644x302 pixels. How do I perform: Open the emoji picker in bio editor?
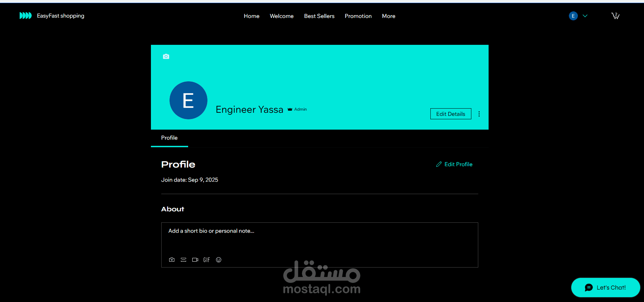coord(218,260)
